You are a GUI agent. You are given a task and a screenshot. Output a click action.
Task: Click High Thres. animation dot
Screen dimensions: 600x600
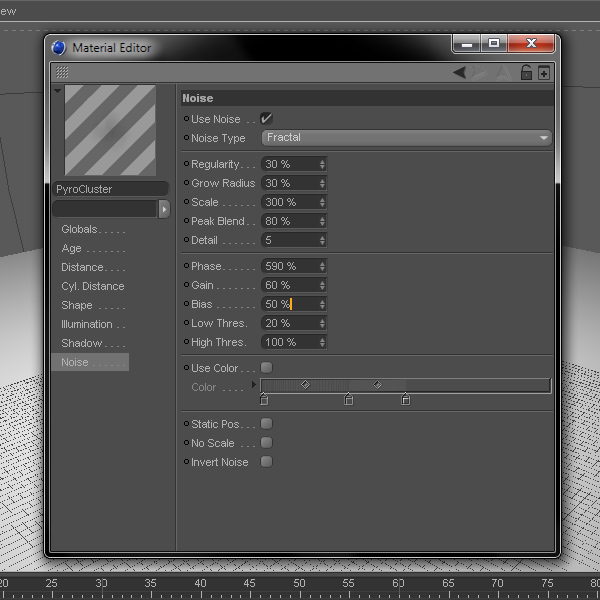coord(186,341)
